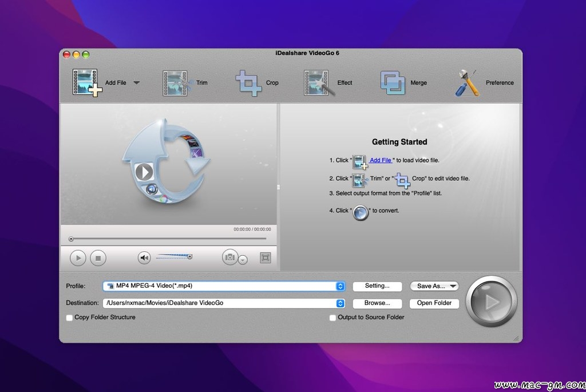This screenshot has height=392, width=586.
Task: Enable Copy Folder Structure checkbox
Action: (69, 318)
